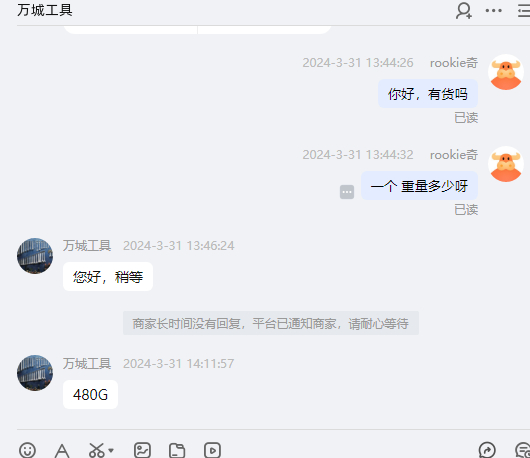Toggle the side panel list icon

coord(524,11)
